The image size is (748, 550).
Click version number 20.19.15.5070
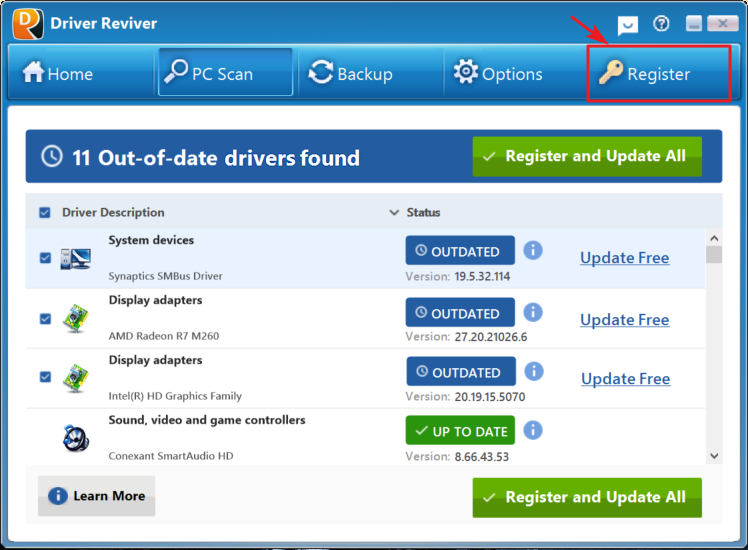click(489, 397)
